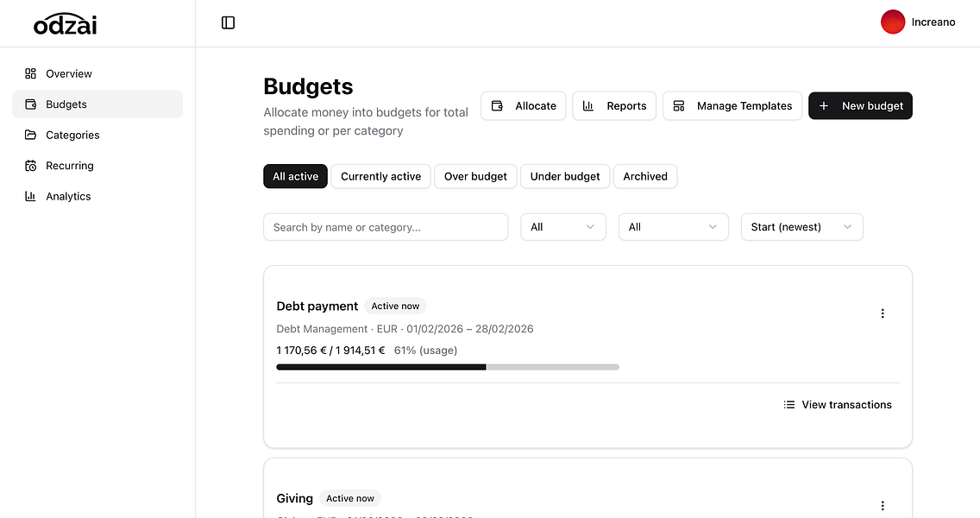
Task: Toggle the sidebar panel icon
Action: [x=228, y=22]
